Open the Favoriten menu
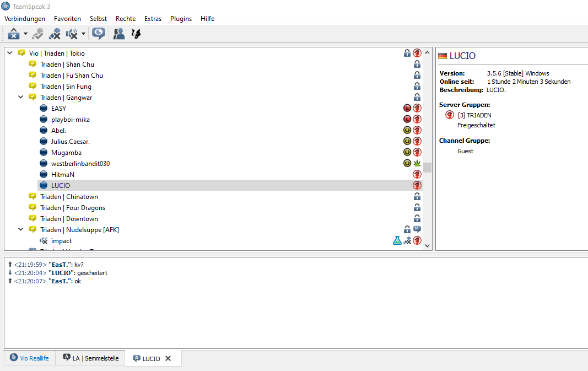The image size is (588, 371). [x=67, y=19]
